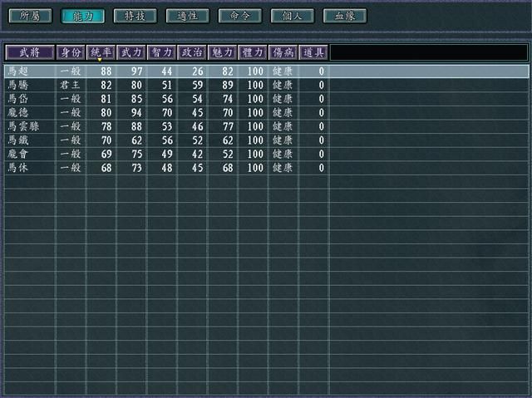This screenshot has height=398, width=532.
Task: Open the 個人 tab
Action: coord(292,16)
